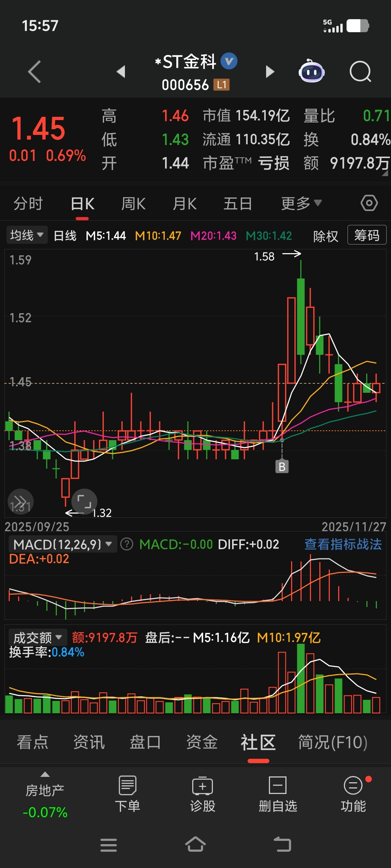Tap the 换手率:0.84% label

(x=47, y=652)
